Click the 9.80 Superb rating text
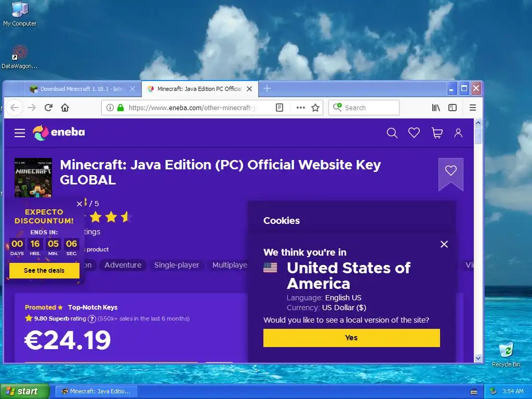Screen dimensions: 532x399 coord(60,318)
